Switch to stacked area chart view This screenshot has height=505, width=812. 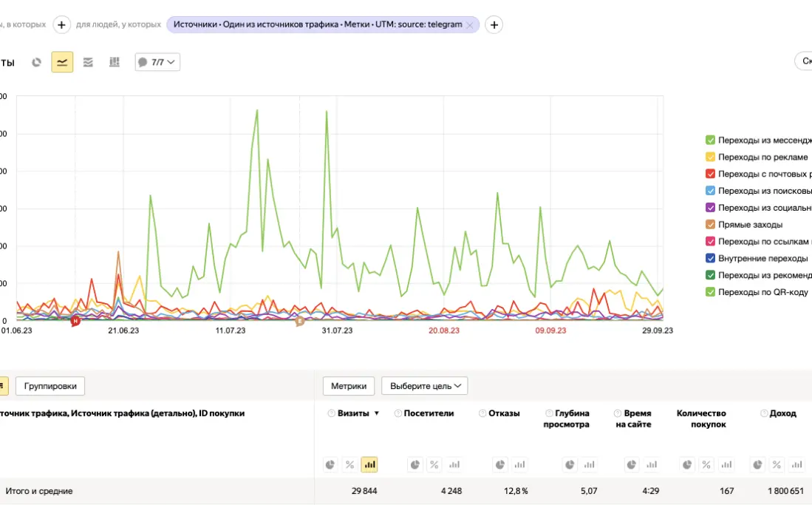tap(88, 63)
